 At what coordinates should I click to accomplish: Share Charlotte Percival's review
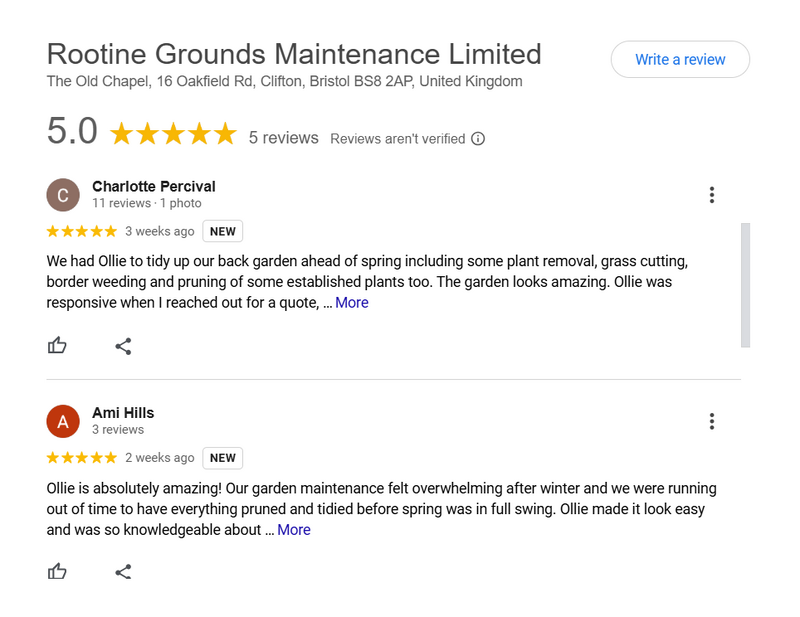tap(123, 346)
